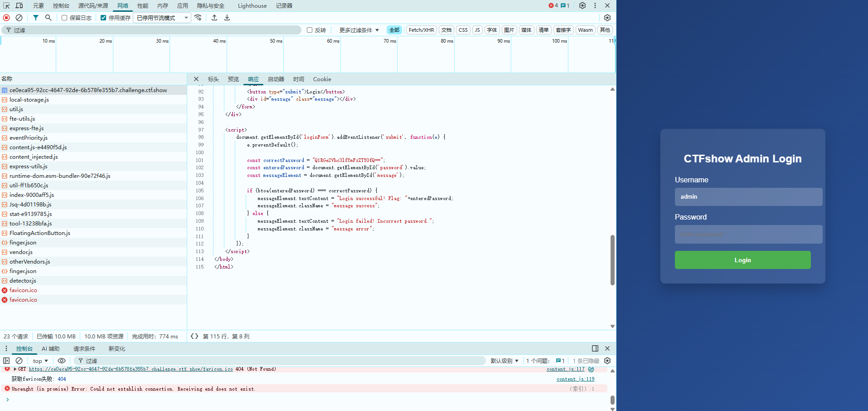Toggle device toolbar emulation icon

click(x=19, y=5)
